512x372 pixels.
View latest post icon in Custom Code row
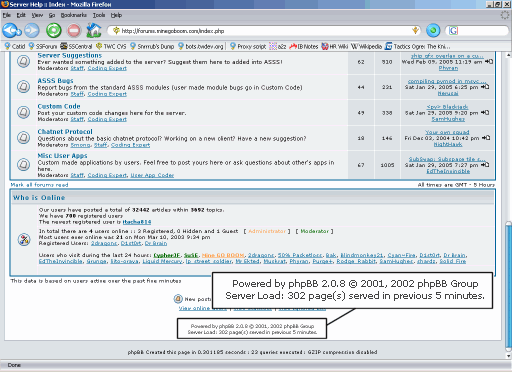(x=485, y=113)
